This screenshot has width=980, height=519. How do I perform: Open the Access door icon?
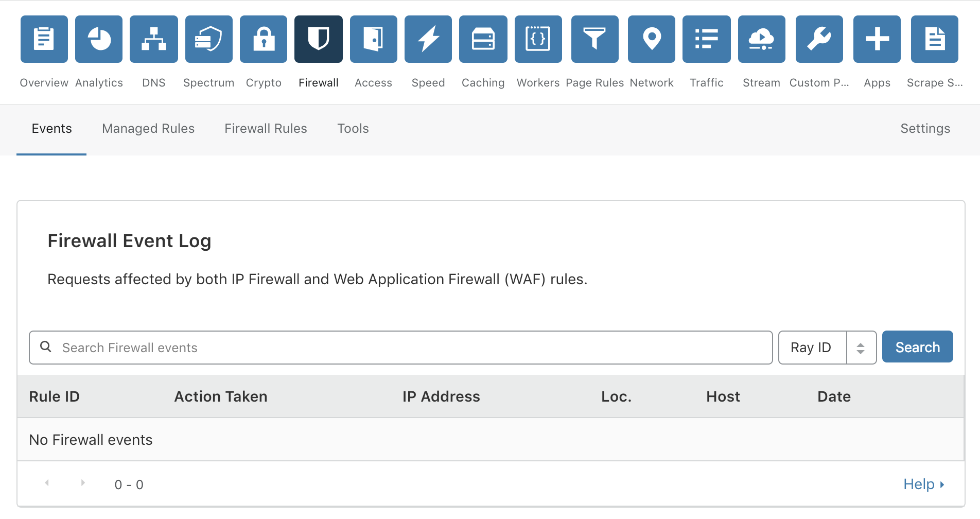374,39
